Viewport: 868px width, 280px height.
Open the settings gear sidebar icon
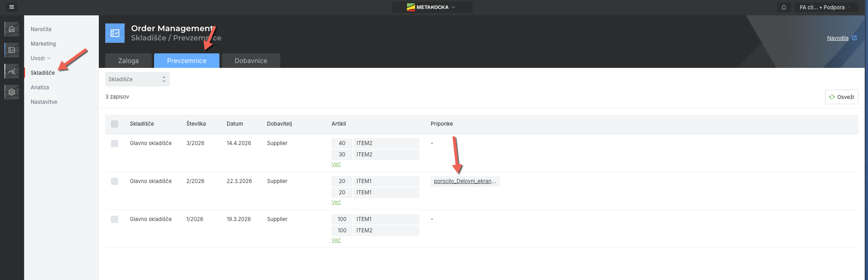[x=12, y=92]
